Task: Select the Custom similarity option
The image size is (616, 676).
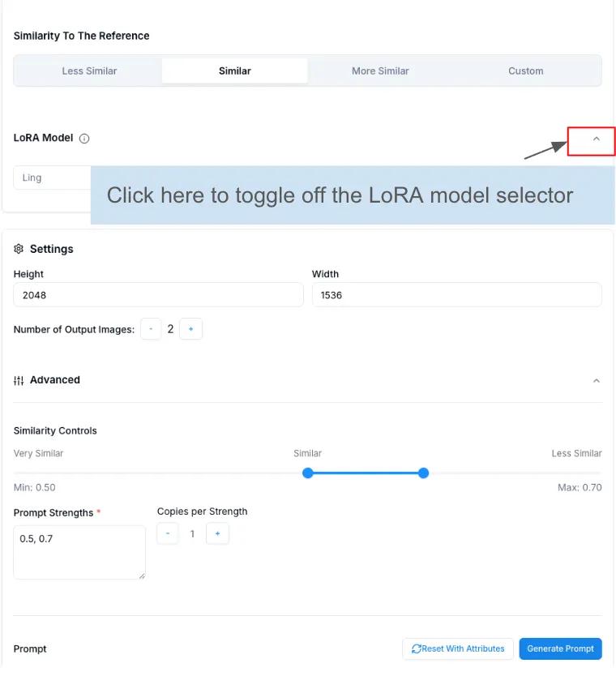Action: (525, 71)
